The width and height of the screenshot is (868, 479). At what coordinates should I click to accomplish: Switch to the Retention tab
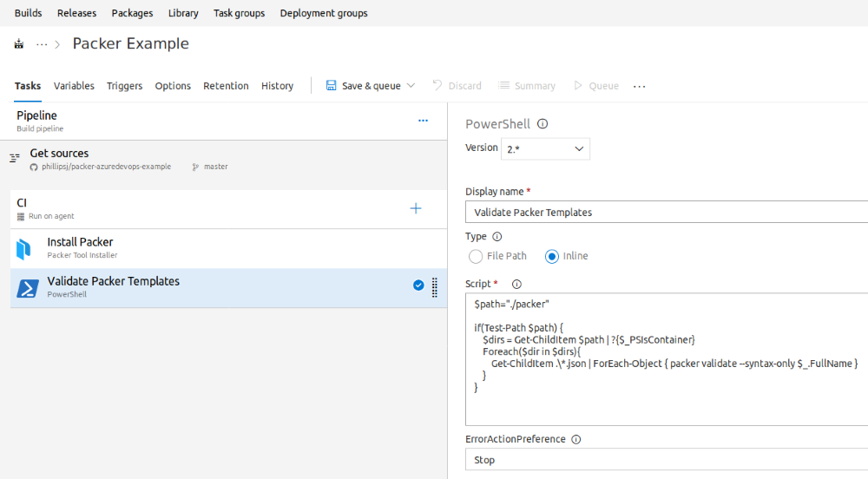click(x=226, y=86)
